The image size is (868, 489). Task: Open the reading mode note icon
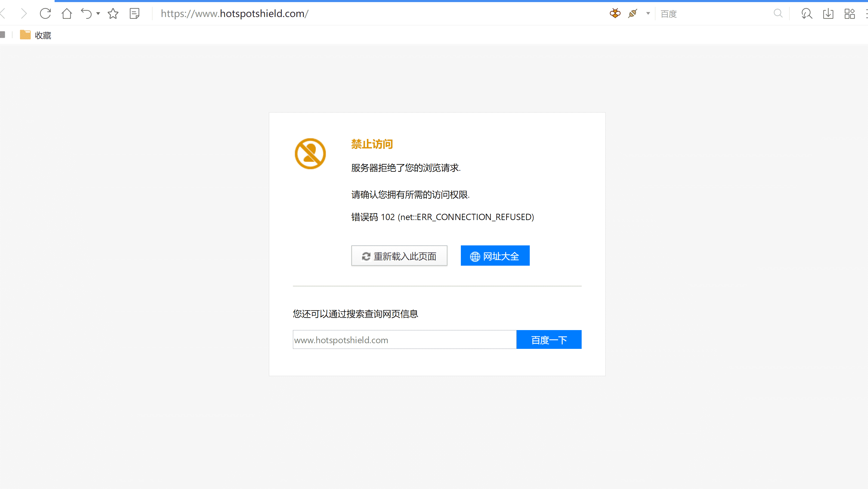135,14
